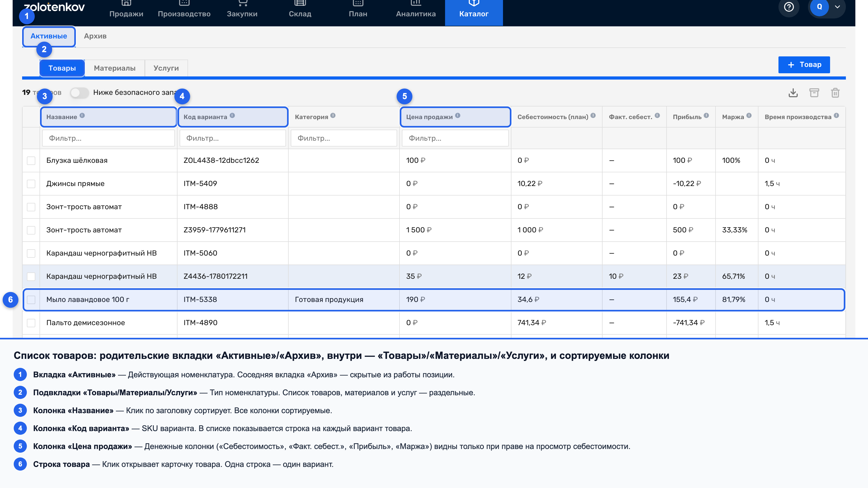Viewport: 868px width, 488px height.
Task: Check the Z4436-1780172211 row checkbox
Action: coord(31,277)
